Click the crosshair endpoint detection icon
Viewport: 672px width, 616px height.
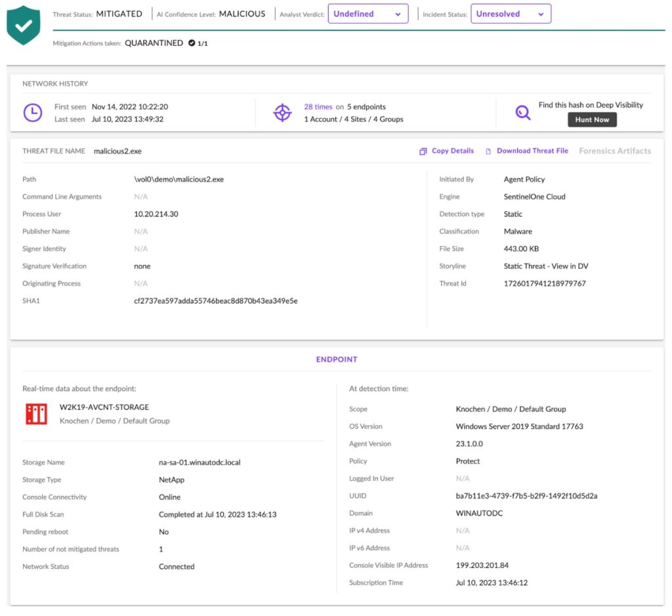click(x=282, y=113)
